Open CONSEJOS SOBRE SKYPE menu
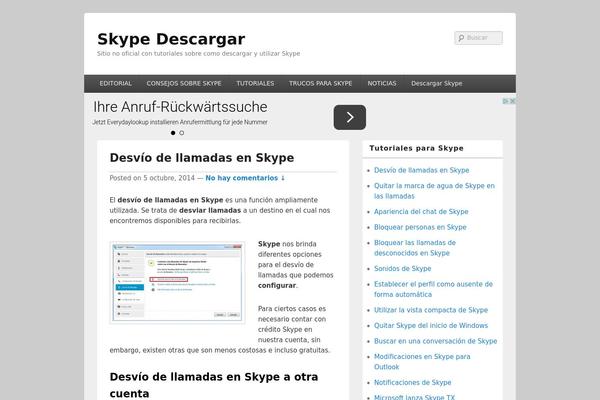The height and width of the screenshot is (400, 600). (x=184, y=83)
